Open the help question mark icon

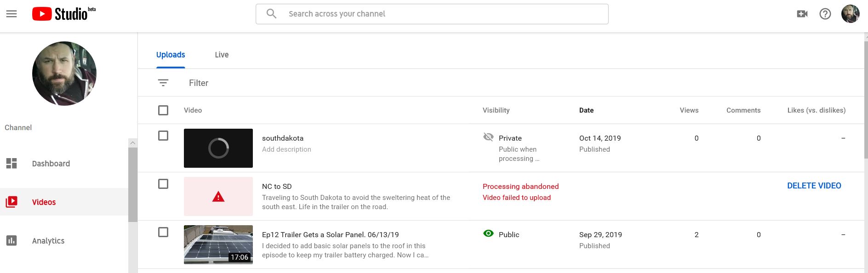825,14
